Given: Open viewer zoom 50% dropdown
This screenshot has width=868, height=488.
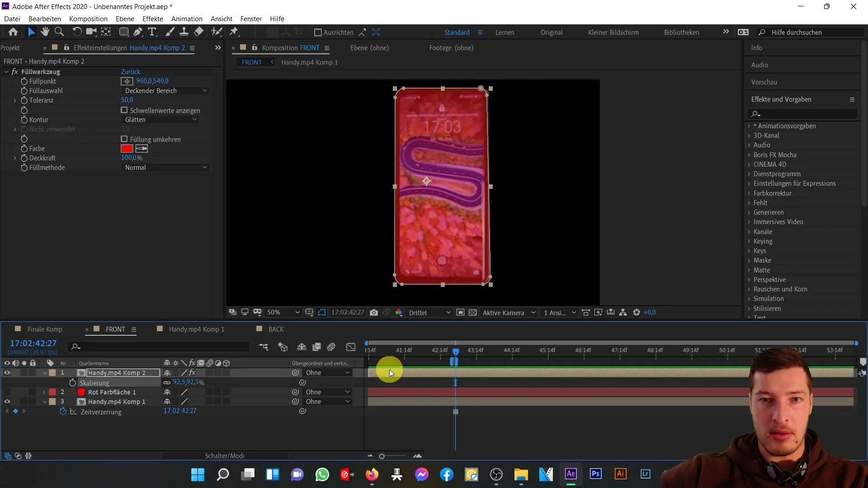Looking at the screenshot, I should click(x=283, y=313).
